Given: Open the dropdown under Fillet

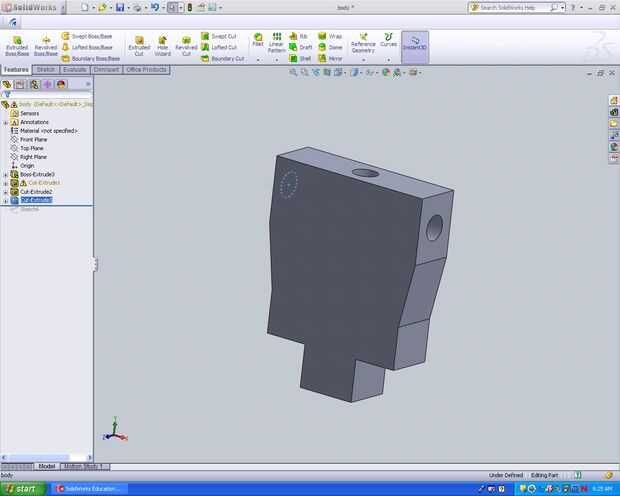Looking at the screenshot, I should (x=258, y=60).
